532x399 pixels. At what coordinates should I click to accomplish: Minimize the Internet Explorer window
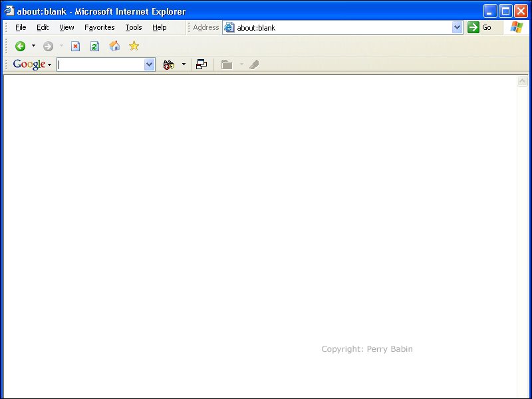(490, 11)
